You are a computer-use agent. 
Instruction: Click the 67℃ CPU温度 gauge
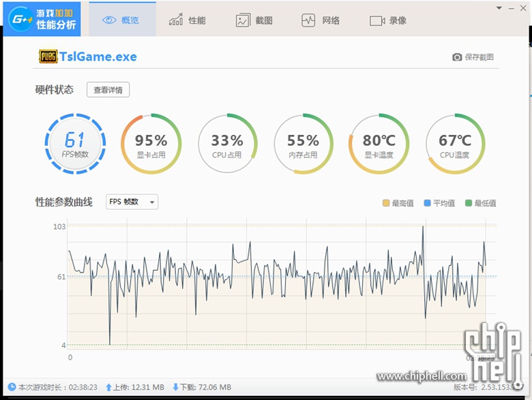[x=455, y=144]
